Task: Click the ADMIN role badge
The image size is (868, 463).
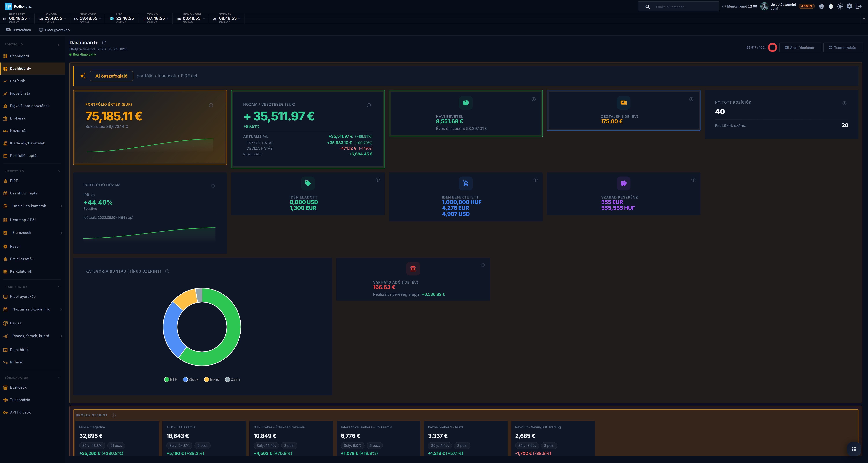Action: coord(806,6)
